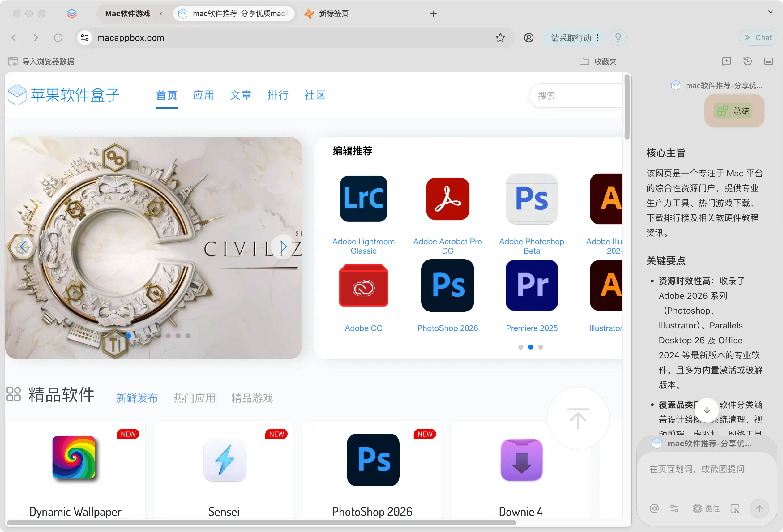Open the layers workspace icon
The image size is (783, 532).
[x=72, y=14]
